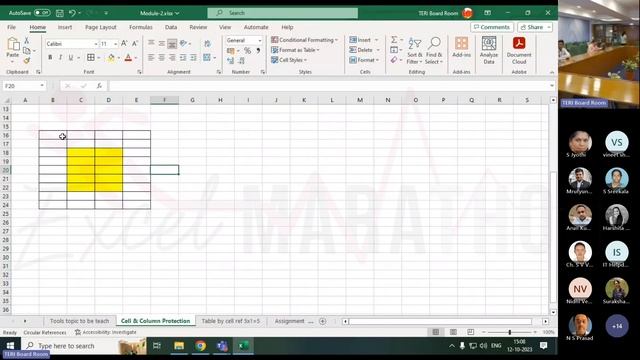
Task: Click the Fill Color bucket icon
Action: (111, 58)
